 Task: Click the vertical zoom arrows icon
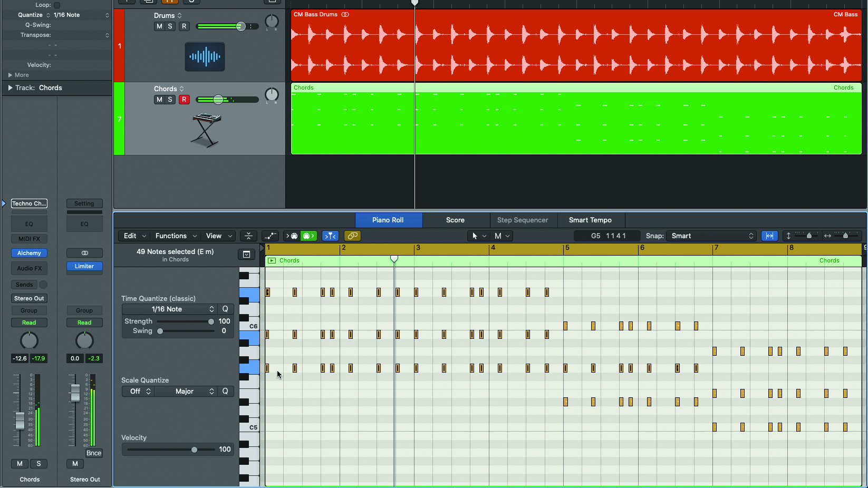(x=788, y=236)
